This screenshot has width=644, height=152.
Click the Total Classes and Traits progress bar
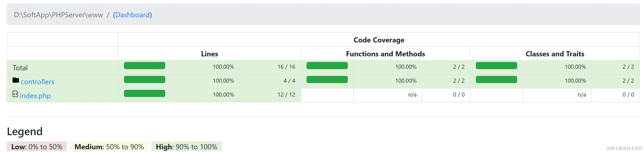(x=496, y=66)
